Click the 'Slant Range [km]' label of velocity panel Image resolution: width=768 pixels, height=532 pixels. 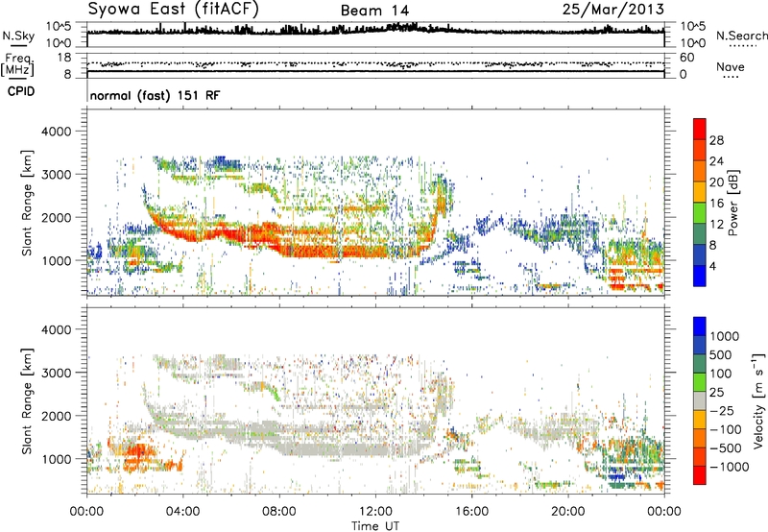click(28, 401)
